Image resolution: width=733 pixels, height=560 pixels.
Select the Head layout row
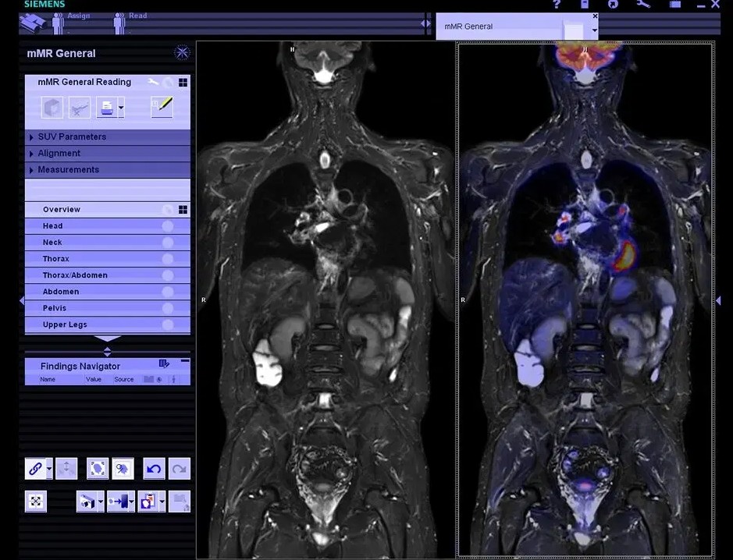pos(108,226)
